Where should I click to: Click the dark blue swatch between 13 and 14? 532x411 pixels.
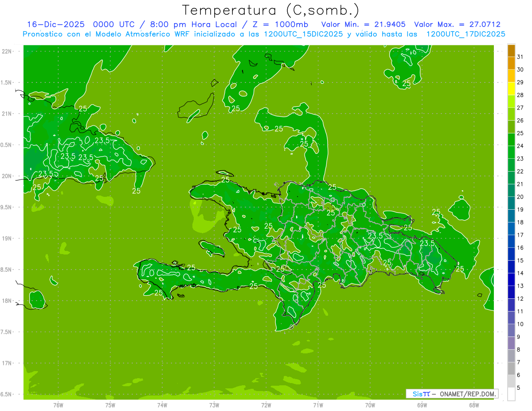[511, 279]
